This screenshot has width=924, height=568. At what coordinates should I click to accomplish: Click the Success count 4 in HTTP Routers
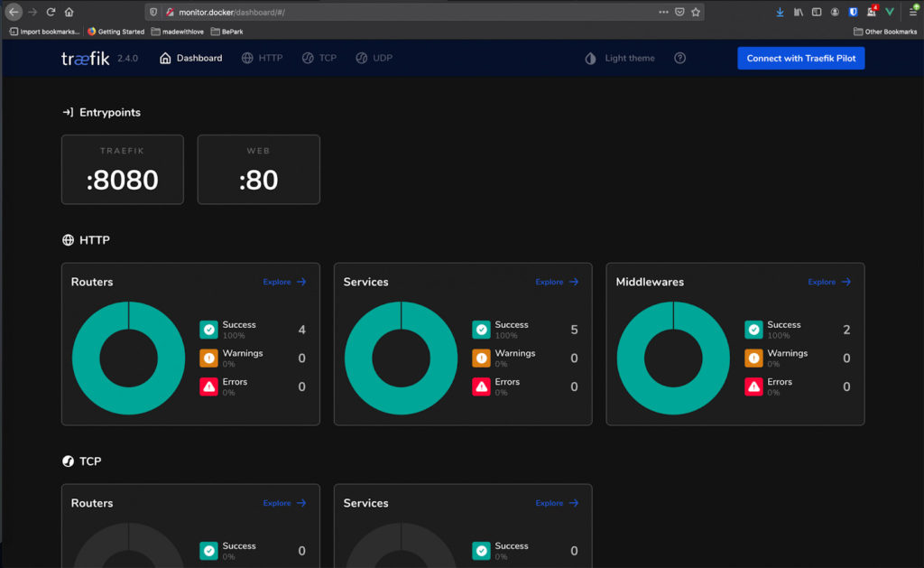(x=301, y=330)
